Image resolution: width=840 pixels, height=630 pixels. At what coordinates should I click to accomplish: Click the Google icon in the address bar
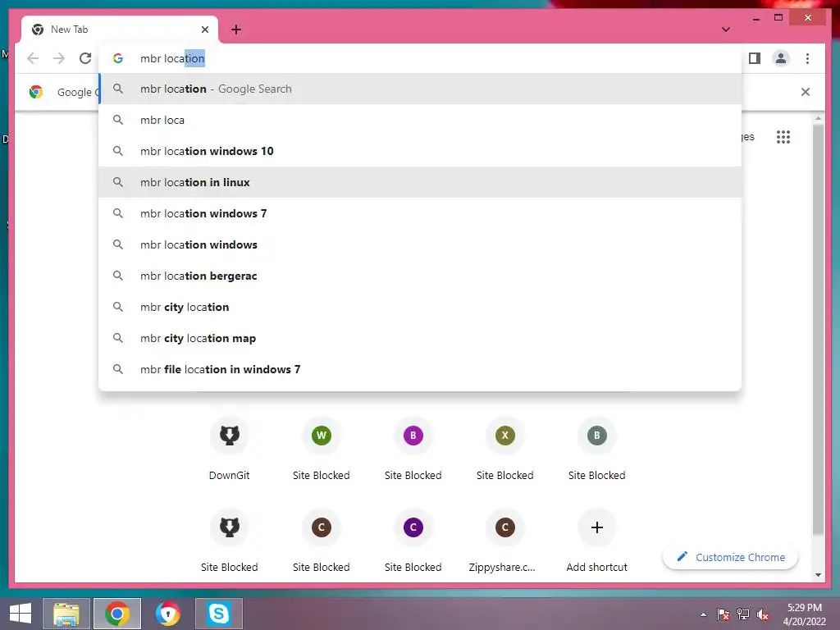click(118, 58)
